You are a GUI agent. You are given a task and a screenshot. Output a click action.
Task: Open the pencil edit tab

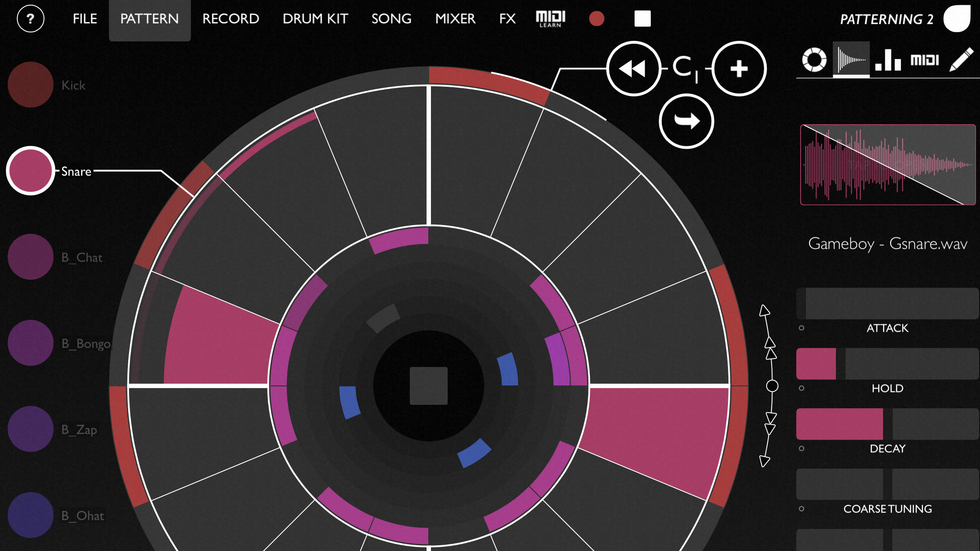click(x=961, y=59)
